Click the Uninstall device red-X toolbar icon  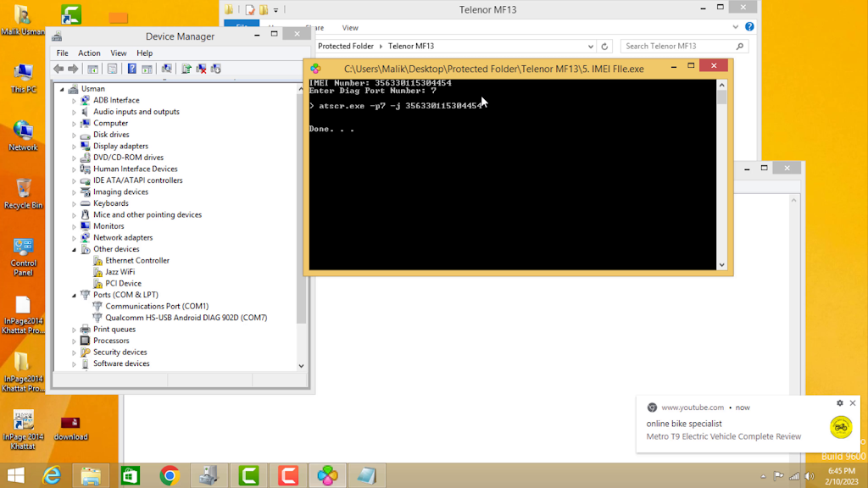click(201, 69)
